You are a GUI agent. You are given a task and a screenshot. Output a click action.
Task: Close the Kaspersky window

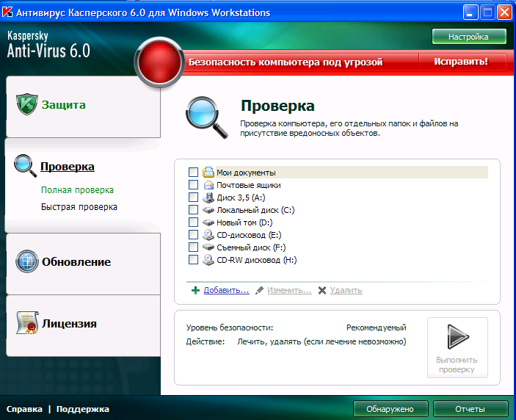click(504, 12)
